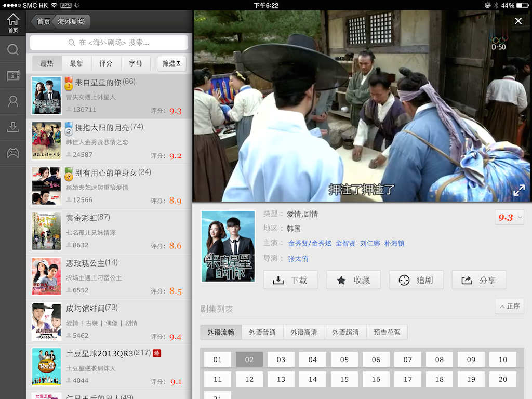Image resolution: width=532 pixels, height=399 pixels.
Task: Switch to 外语流畅 quality tab
Action: click(221, 332)
